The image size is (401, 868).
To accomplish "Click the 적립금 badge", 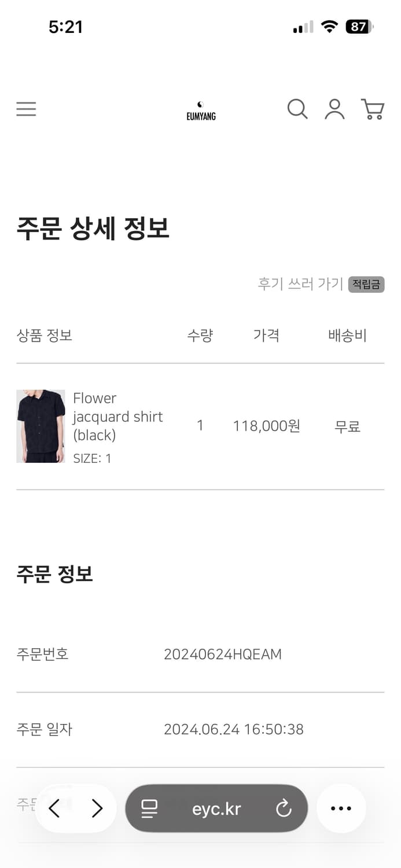I will point(366,284).
